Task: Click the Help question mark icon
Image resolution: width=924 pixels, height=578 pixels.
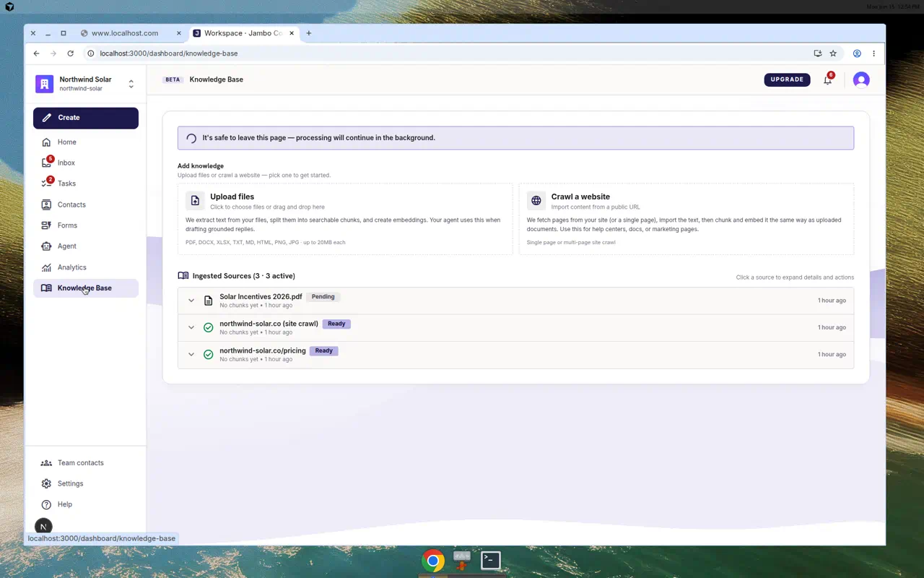Action: click(46, 504)
